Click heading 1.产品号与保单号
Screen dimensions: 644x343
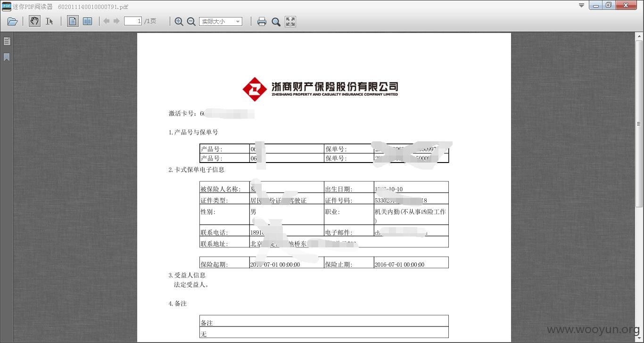point(193,132)
